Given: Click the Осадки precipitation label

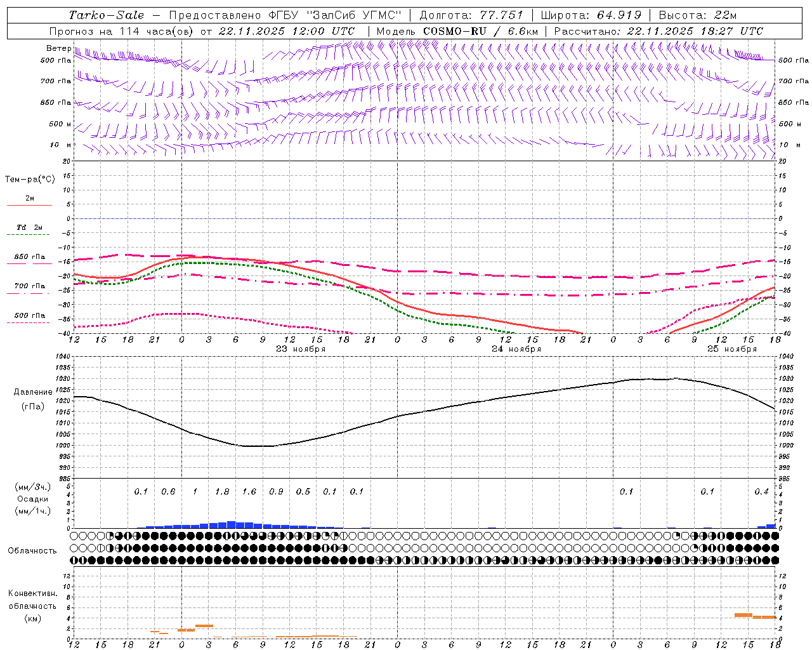Looking at the screenshot, I should pos(33,499).
